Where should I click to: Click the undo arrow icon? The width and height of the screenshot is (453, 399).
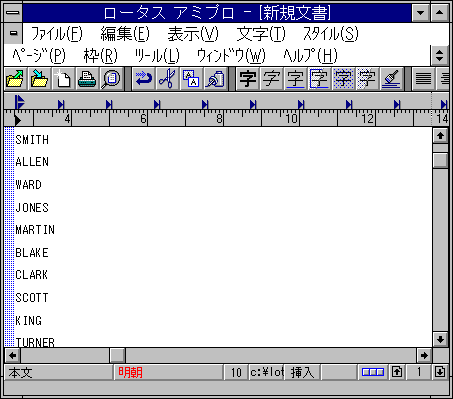coord(144,79)
